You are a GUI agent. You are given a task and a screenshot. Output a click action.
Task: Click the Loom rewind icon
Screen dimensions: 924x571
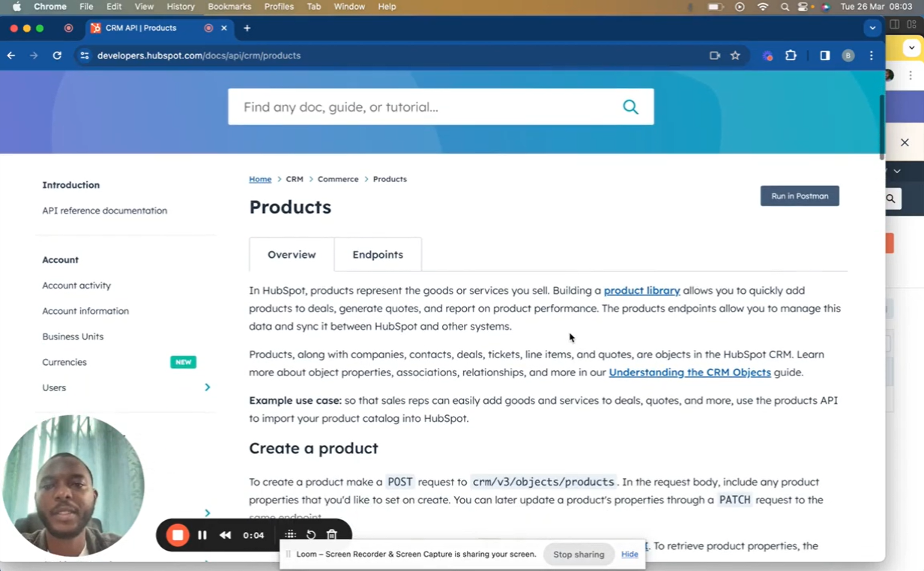click(226, 535)
